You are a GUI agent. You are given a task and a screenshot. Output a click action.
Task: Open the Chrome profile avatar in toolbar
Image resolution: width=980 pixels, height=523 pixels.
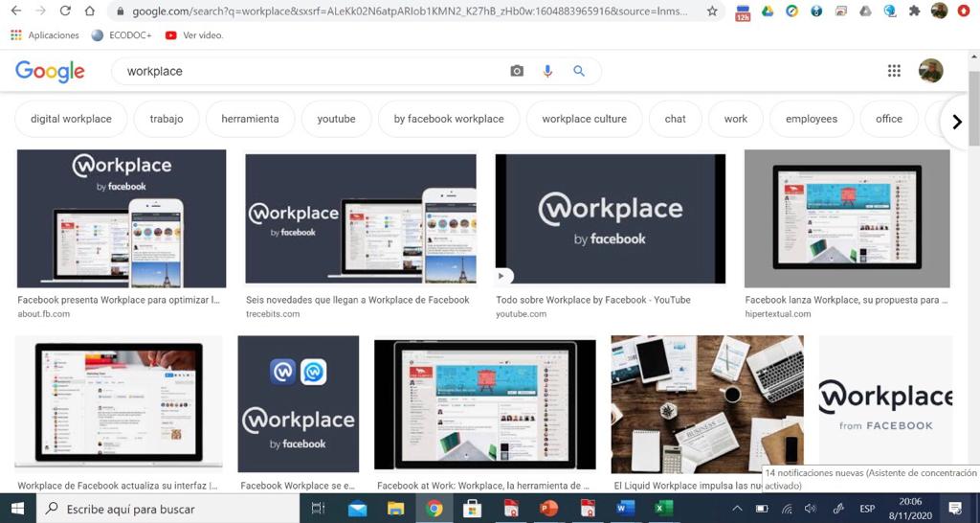(x=939, y=11)
